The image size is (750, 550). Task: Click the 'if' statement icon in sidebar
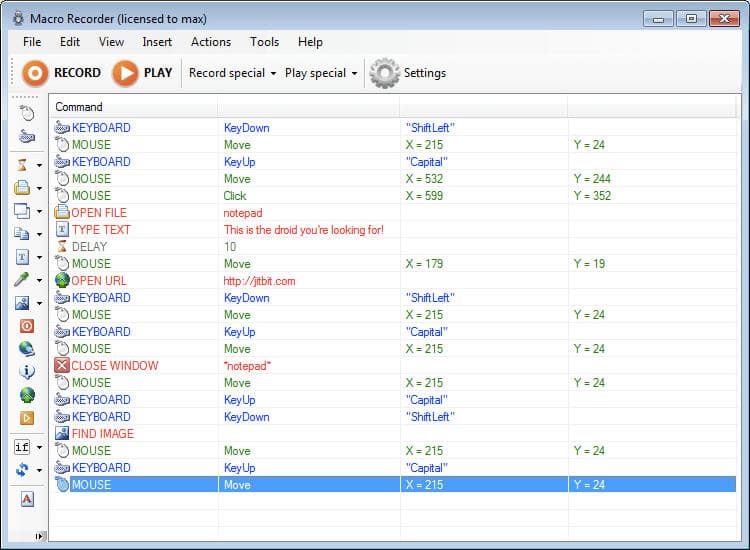(22, 447)
